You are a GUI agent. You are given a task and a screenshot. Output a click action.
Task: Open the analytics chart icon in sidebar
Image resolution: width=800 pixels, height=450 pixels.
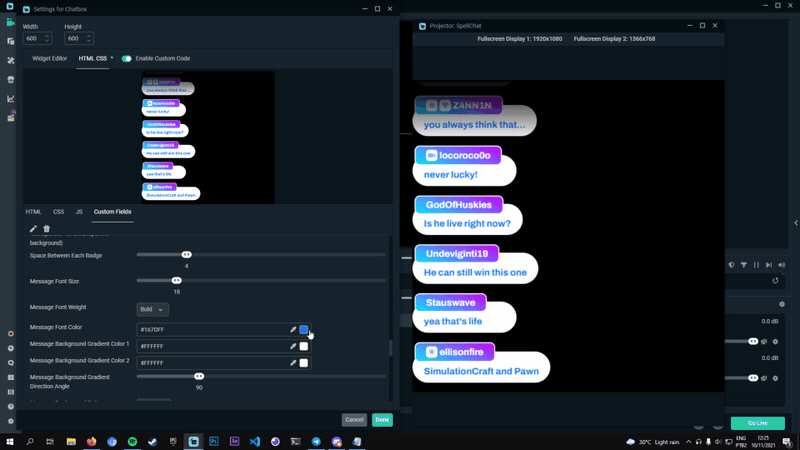10,98
